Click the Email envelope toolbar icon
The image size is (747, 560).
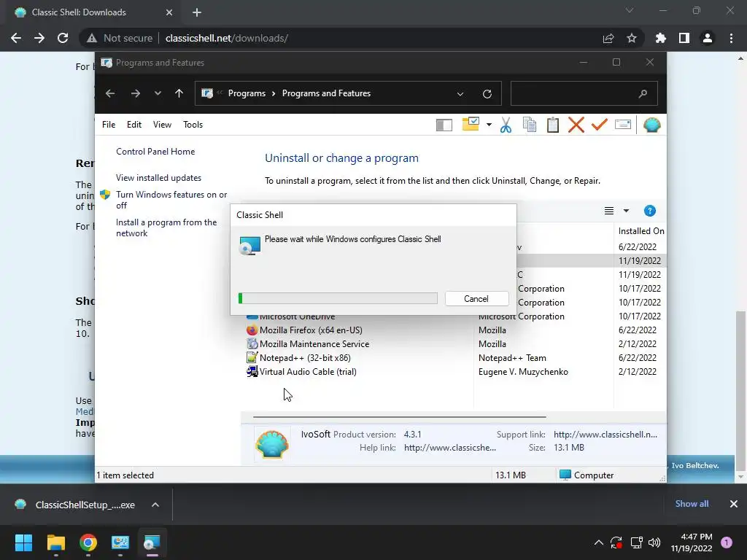(x=623, y=125)
